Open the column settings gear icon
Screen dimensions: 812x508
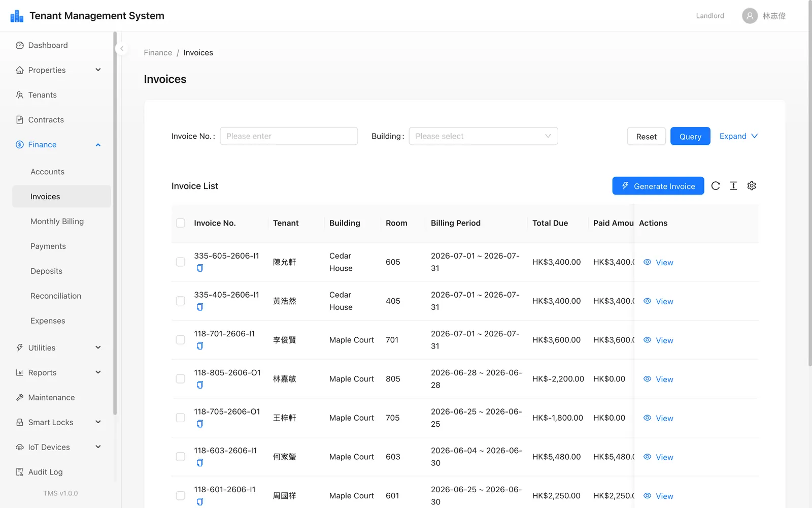[x=752, y=186]
